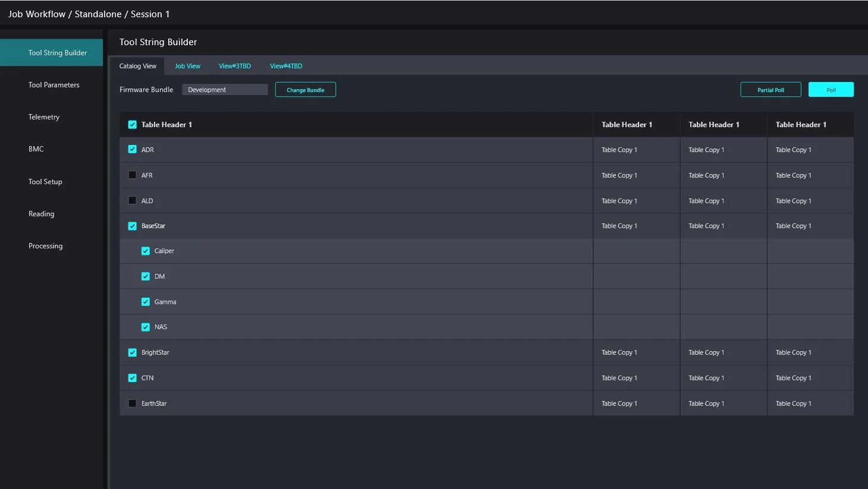
Task: Check the AFR checkbox
Action: click(132, 175)
